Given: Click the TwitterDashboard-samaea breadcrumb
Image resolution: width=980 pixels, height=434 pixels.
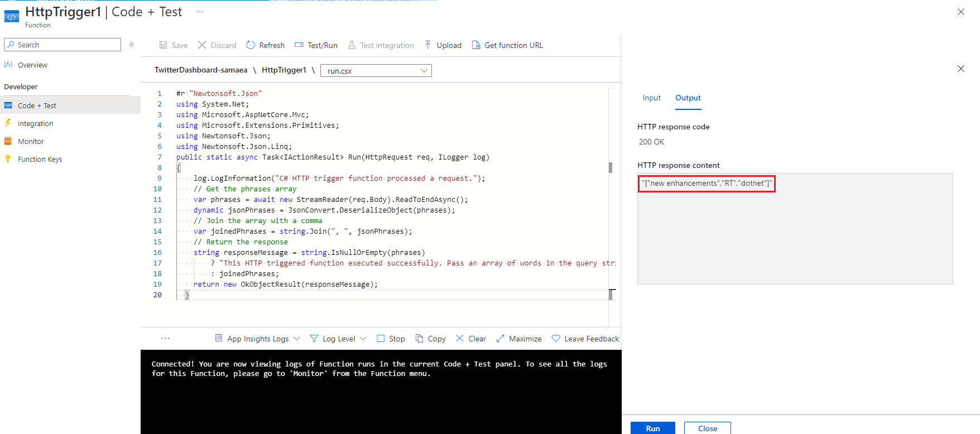Looking at the screenshot, I should point(201,70).
